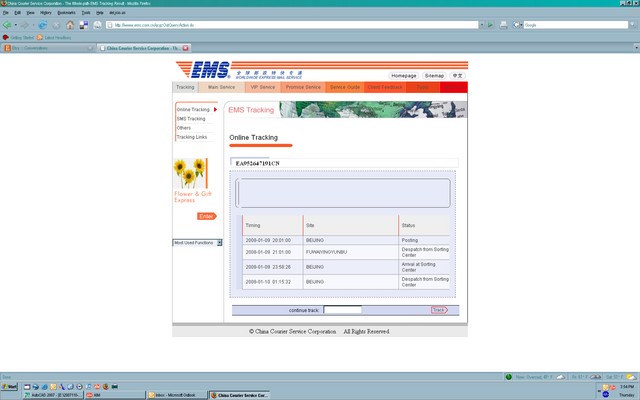
Task: Click the Getting Started bookmark
Action: point(19,38)
